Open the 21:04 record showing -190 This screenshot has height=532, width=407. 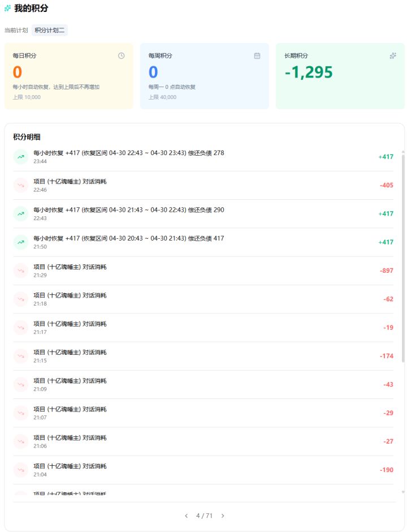(x=203, y=470)
